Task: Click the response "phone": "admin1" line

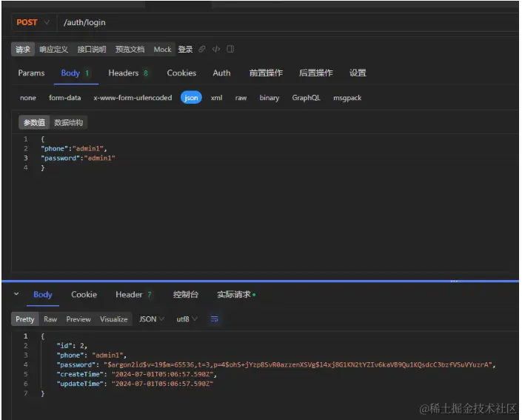Action: tap(91, 355)
